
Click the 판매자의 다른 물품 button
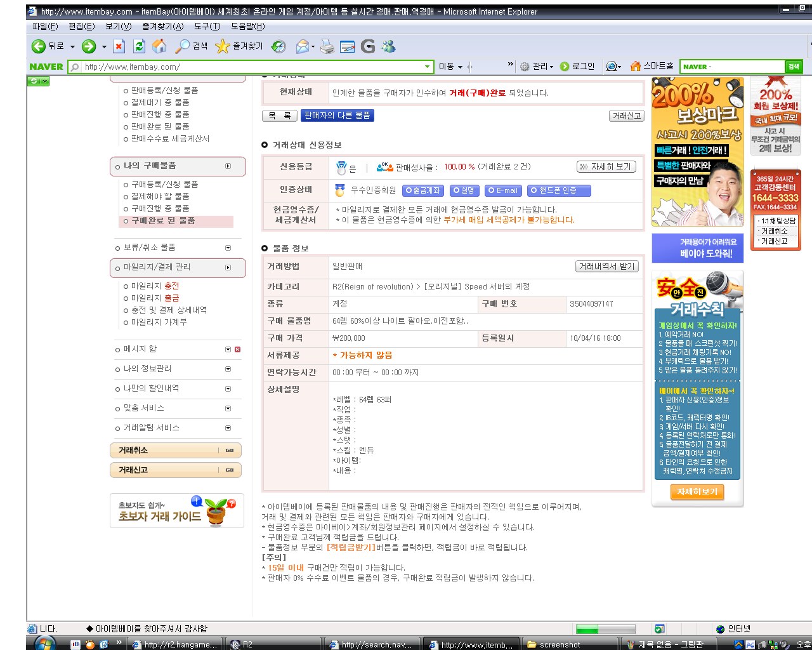(x=337, y=116)
